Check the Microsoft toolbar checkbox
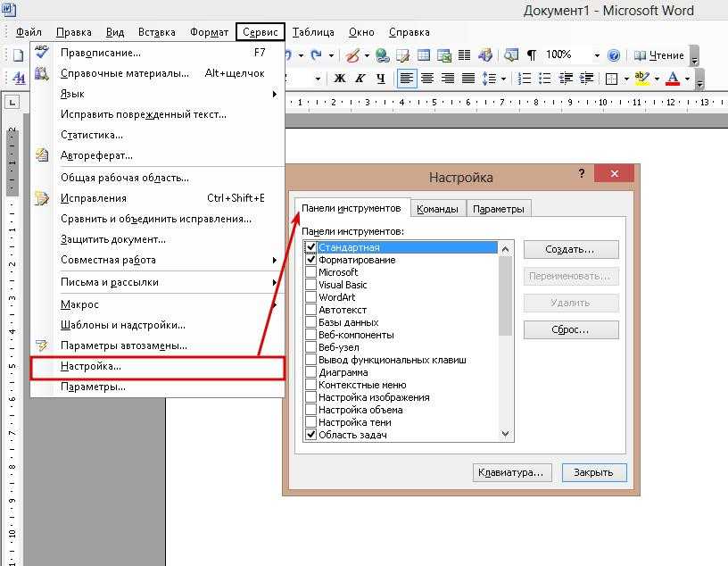Image resolution: width=728 pixels, height=566 pixels. click(x=310, y=272)
